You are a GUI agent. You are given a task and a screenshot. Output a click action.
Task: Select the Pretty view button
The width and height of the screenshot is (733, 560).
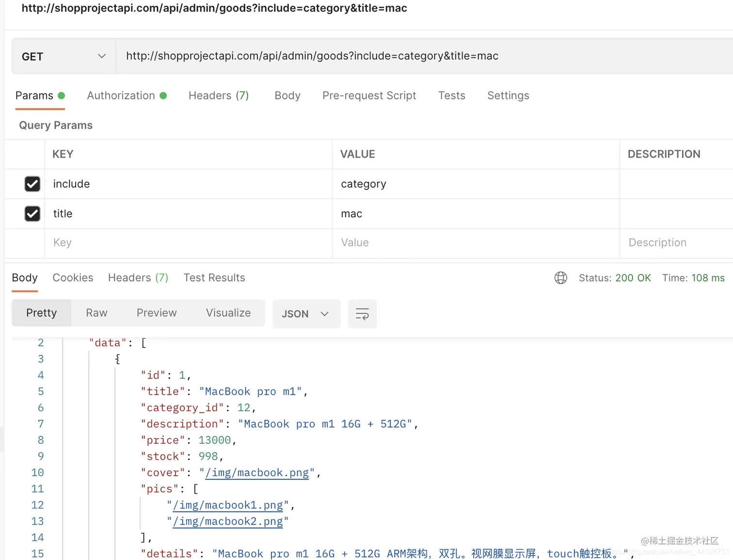(42, 313)
